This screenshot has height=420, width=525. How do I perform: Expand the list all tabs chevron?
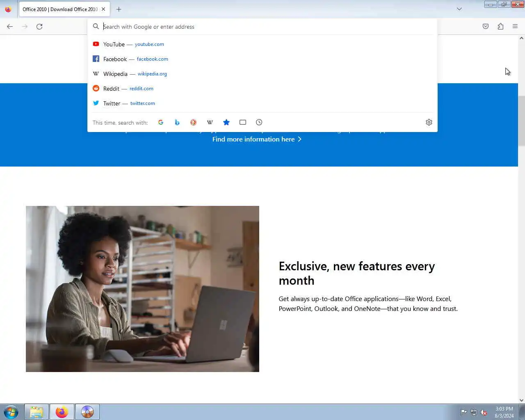point(459,9)
